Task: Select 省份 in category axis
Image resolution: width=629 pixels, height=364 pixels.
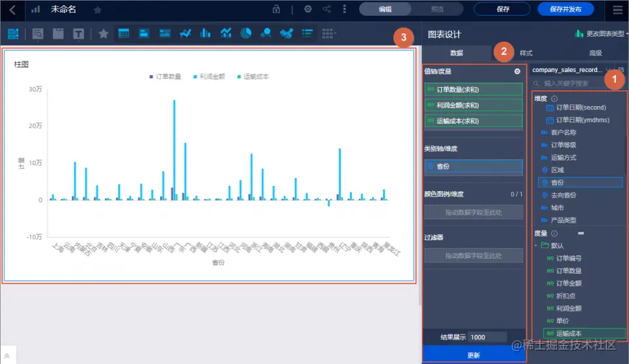Action: (474, 166)
